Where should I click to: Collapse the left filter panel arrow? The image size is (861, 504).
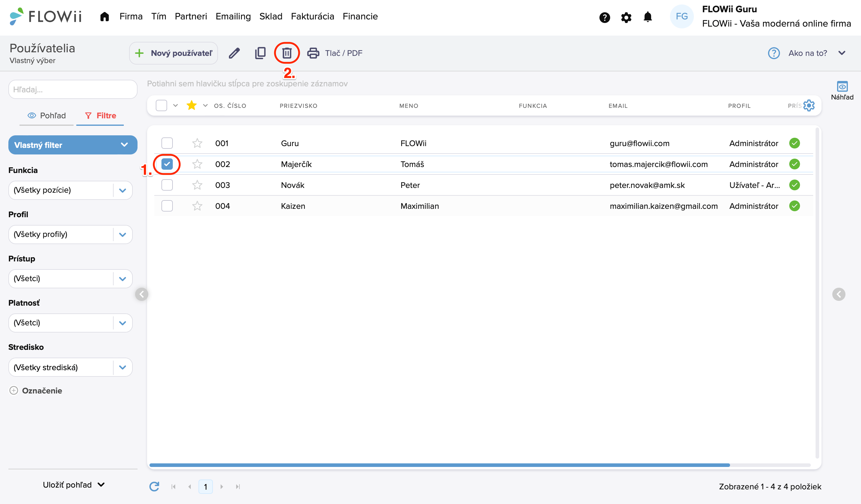(x=141, y=294)
